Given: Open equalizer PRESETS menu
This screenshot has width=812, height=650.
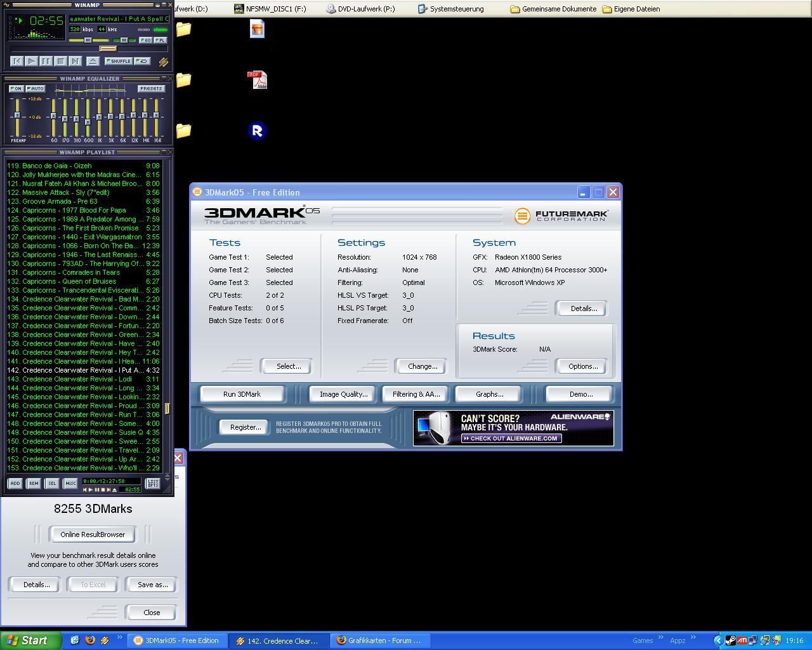Looking at the screenshot, I should pos(151,88).
